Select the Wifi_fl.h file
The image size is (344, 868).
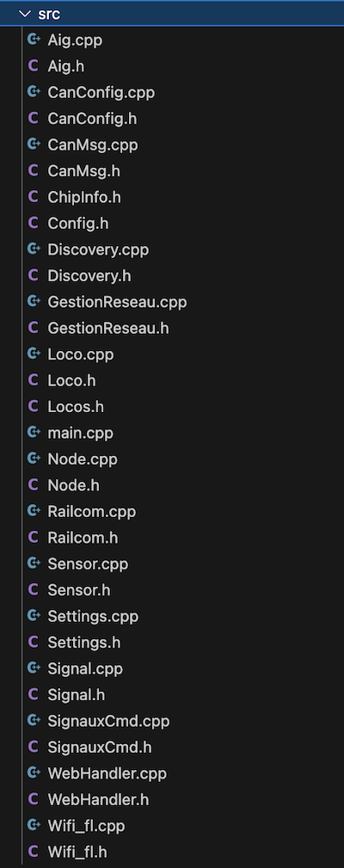(172, 852)
